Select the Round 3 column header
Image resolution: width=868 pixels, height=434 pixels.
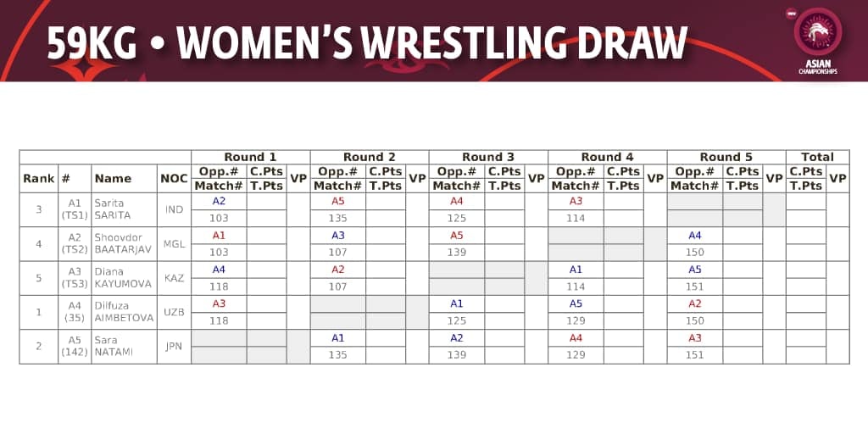(x=488, y=157)
